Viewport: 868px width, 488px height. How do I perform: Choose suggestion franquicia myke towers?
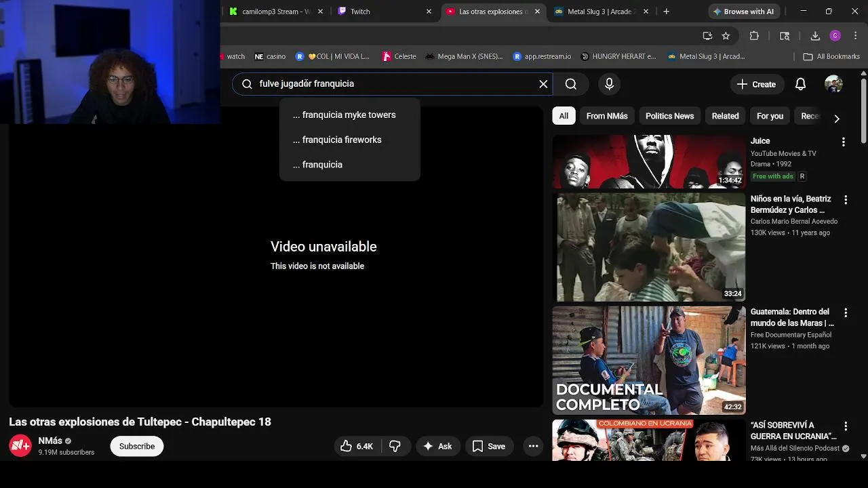(x=349, y=115)
